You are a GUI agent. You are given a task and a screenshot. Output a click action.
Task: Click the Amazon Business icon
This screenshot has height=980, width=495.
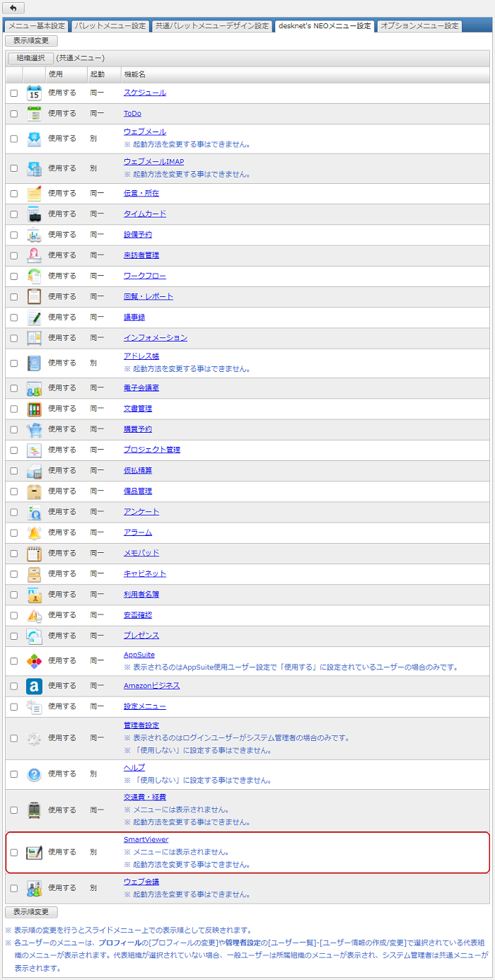pyautogui.click(x=34, y=686)
